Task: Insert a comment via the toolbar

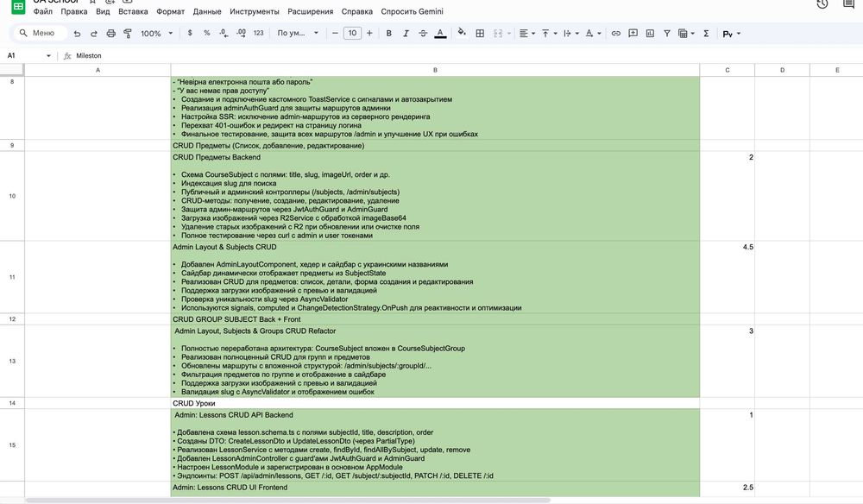Action: 633,34
